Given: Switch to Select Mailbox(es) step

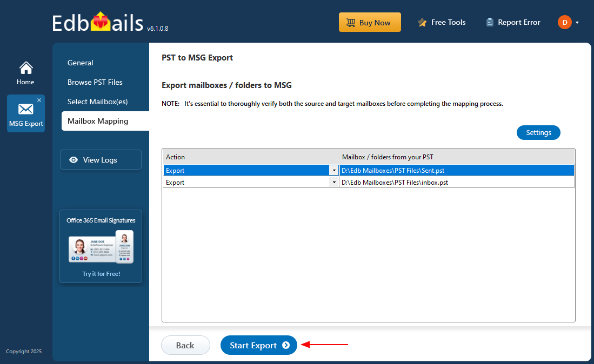Looking at the screenshot, I should coord(97,102).
